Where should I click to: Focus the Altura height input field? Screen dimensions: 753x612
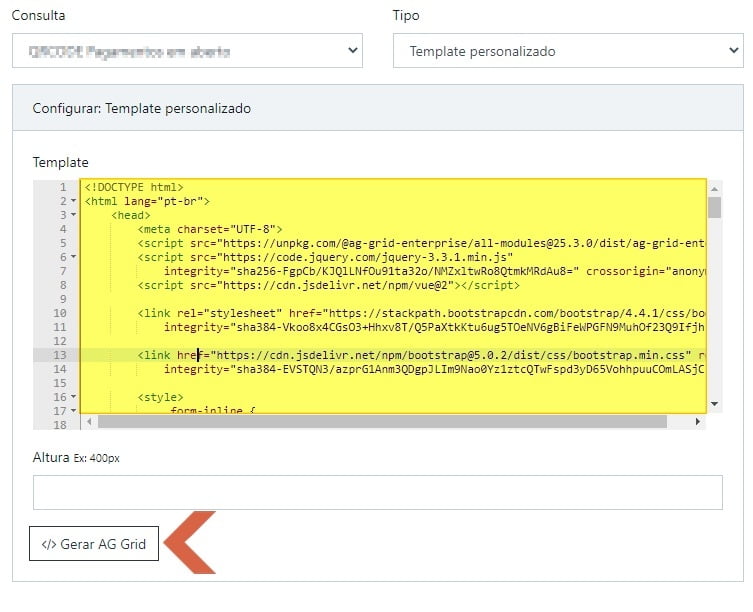[377, 492]
